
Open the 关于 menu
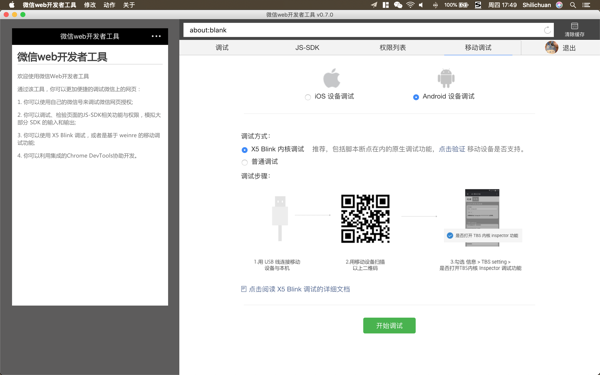tap(129, 5)
